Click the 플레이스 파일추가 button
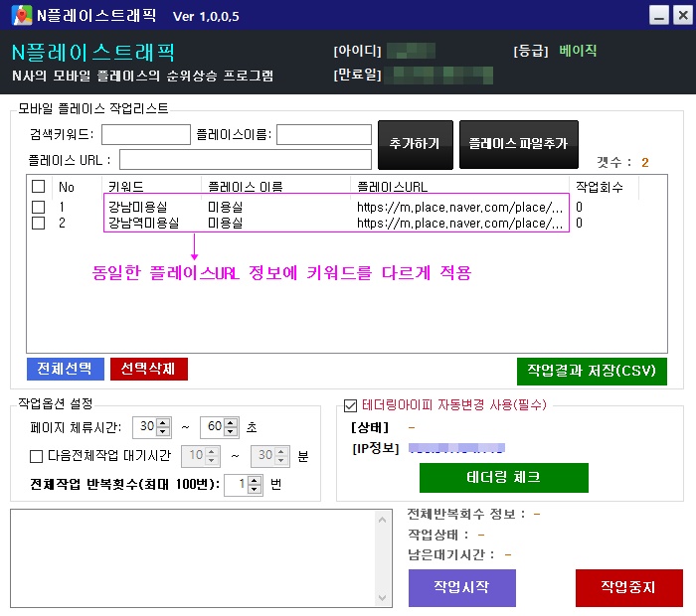This screenshot has width=696, height=616. coord(518,144)
